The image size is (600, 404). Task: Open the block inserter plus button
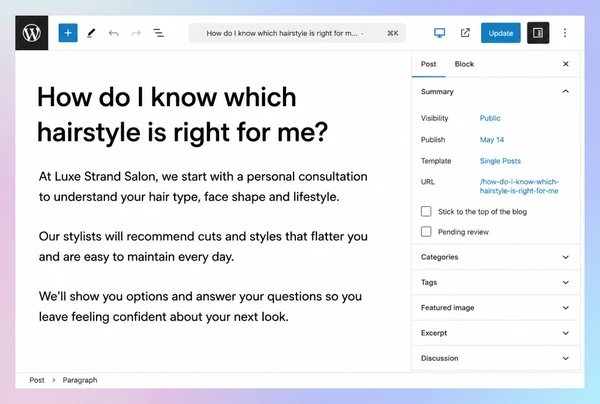(68, 33)
